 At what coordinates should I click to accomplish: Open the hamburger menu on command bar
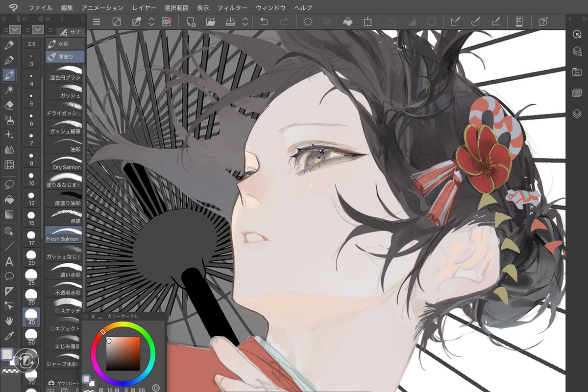(97, 22)
